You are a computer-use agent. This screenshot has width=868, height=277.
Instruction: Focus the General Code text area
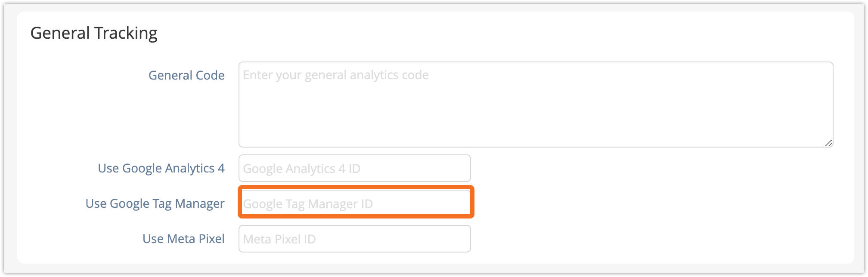[x=536, y=105]
